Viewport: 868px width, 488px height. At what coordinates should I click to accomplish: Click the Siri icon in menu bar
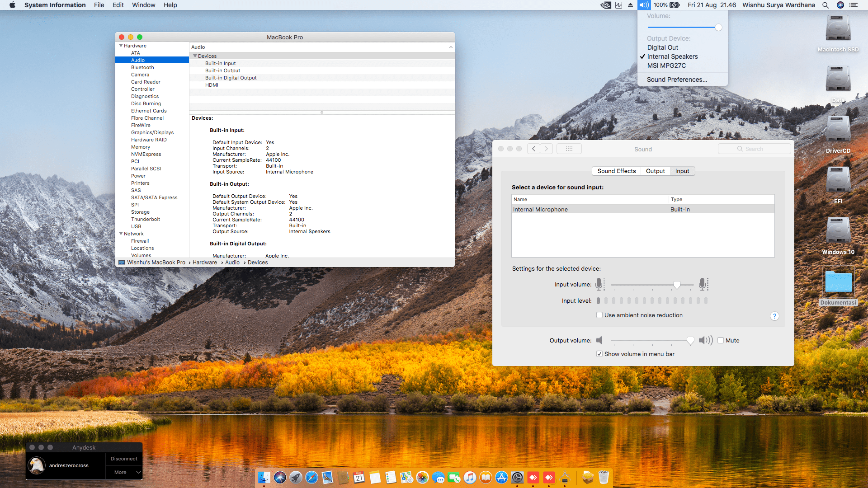(840, 5)
